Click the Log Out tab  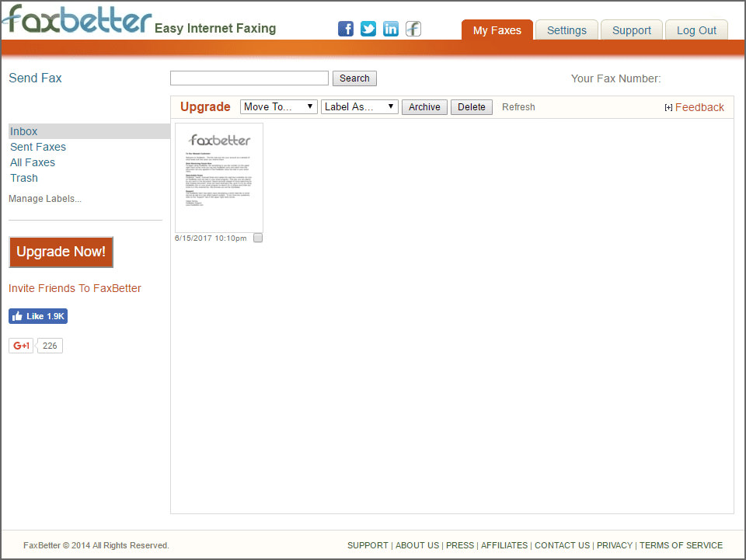coord(696,30)
